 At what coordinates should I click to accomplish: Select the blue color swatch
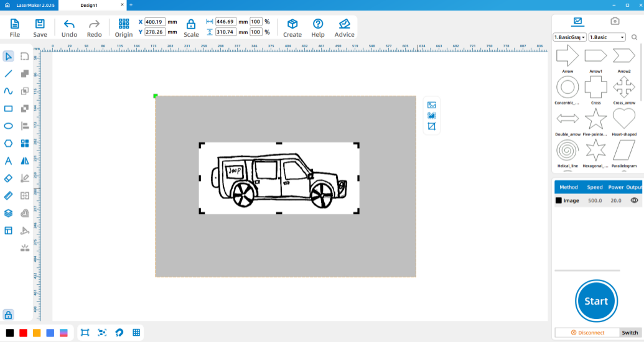tap(50, 333)
